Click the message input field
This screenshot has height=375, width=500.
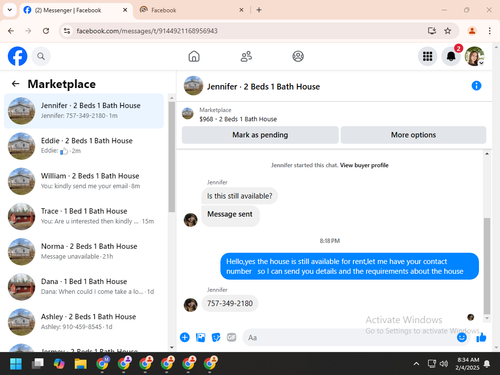(348, 337)
